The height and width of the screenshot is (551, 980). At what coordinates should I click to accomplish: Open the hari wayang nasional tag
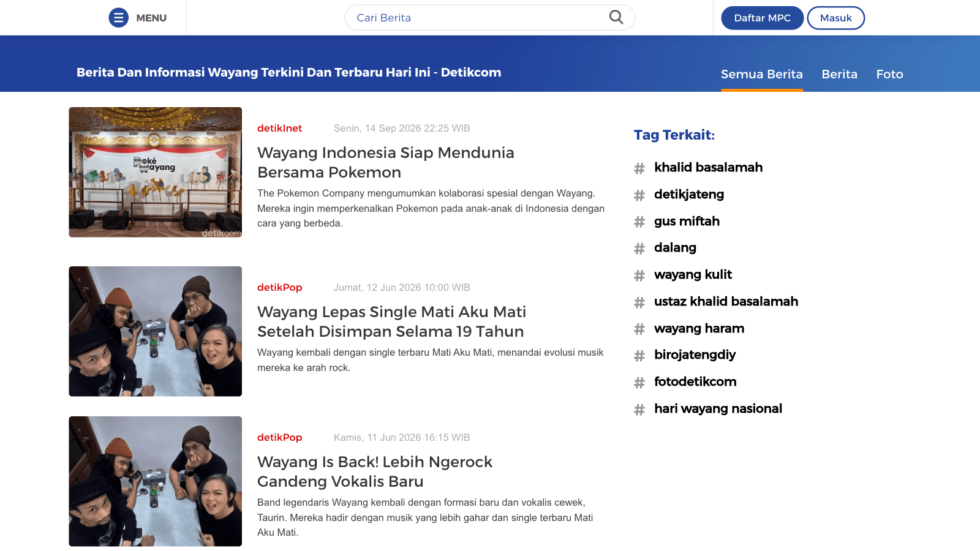(718, 408)
